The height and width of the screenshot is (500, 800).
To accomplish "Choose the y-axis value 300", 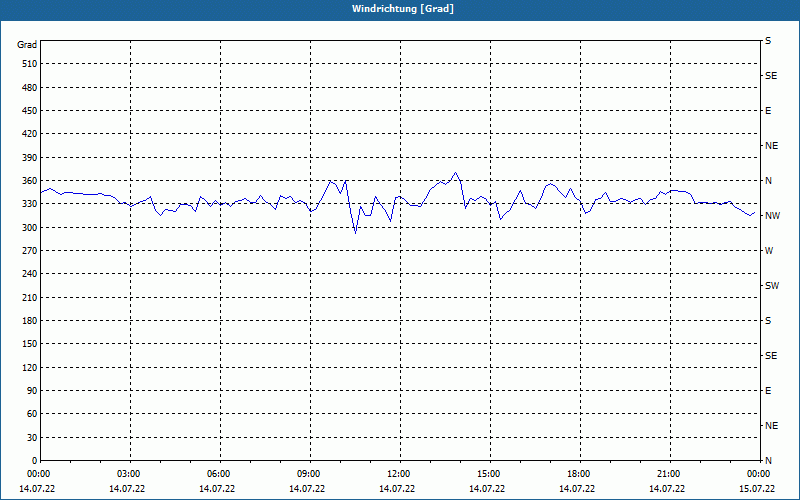I will [30, 227].
